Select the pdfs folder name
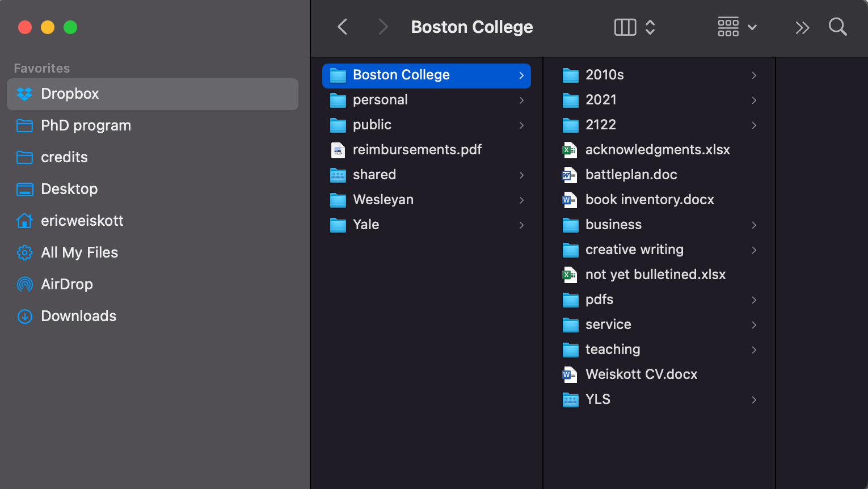The width and height of the screenshot is (868, 489). click(599, 300)
